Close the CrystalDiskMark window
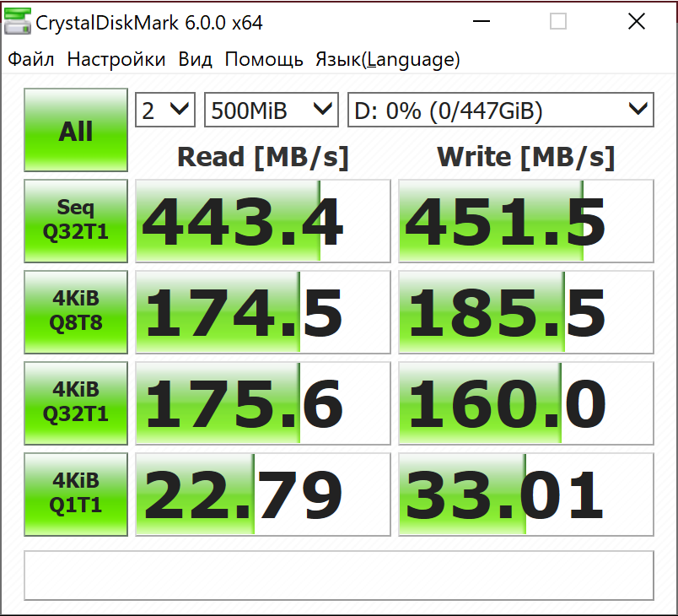Viewport: 678px width, 616px height. (x=637, y=21)
